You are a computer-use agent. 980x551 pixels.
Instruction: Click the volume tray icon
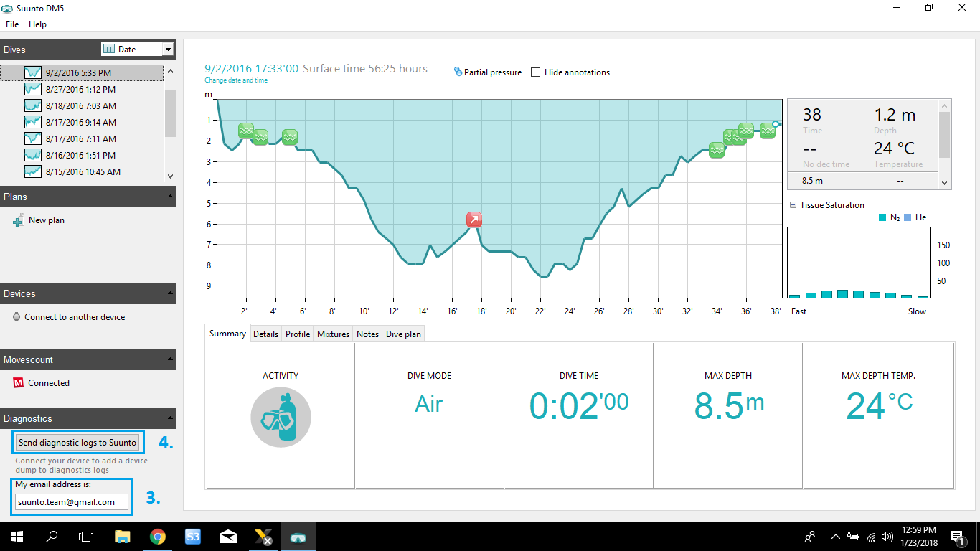[x=887, y=537]
